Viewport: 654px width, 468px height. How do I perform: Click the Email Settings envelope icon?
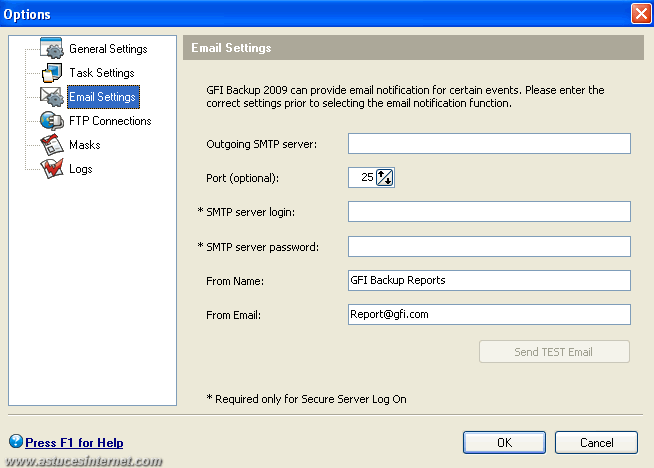pyautogui.click(x=52, y=96)
